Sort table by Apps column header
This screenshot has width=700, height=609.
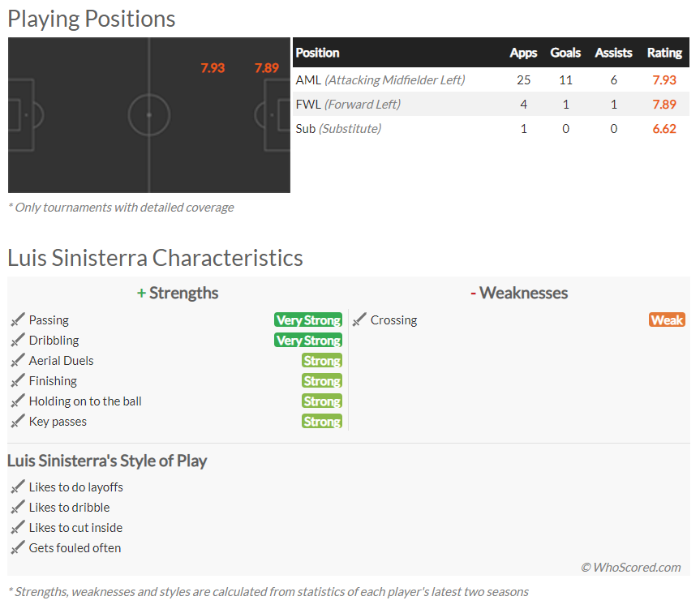[523, 53]
